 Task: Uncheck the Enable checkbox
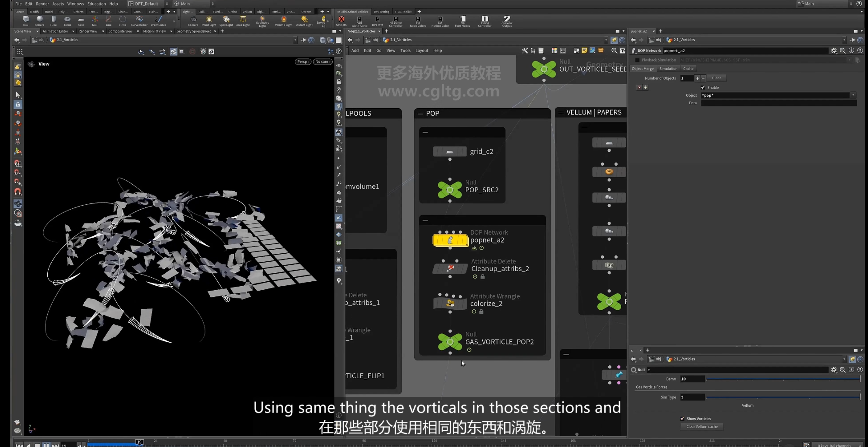pos(703,88)
